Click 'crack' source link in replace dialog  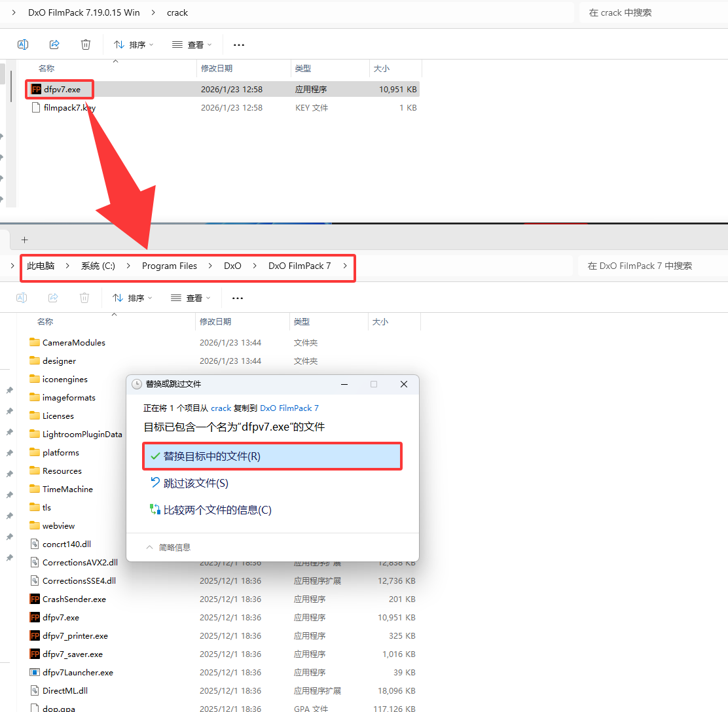tap(221, 408)
